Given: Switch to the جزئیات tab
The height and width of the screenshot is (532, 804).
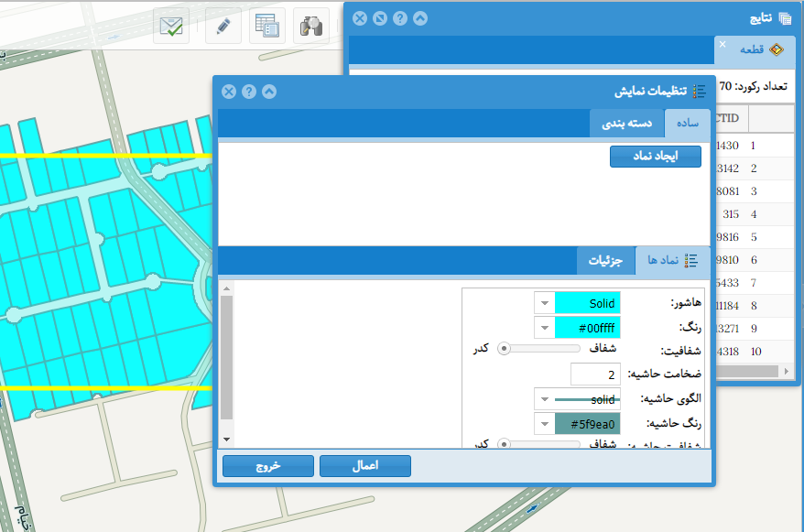Looking at the screenshot, I should (605, 261).
